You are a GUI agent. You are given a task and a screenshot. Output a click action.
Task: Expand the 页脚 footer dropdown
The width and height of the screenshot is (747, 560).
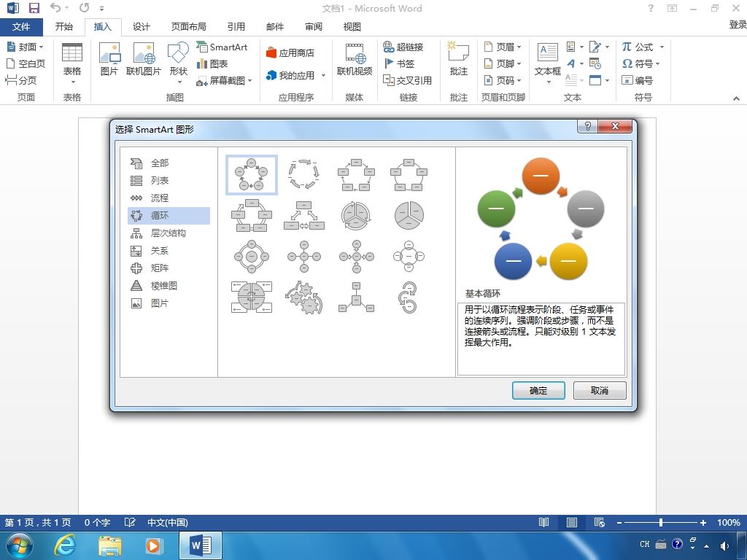(x=519, y=63)
